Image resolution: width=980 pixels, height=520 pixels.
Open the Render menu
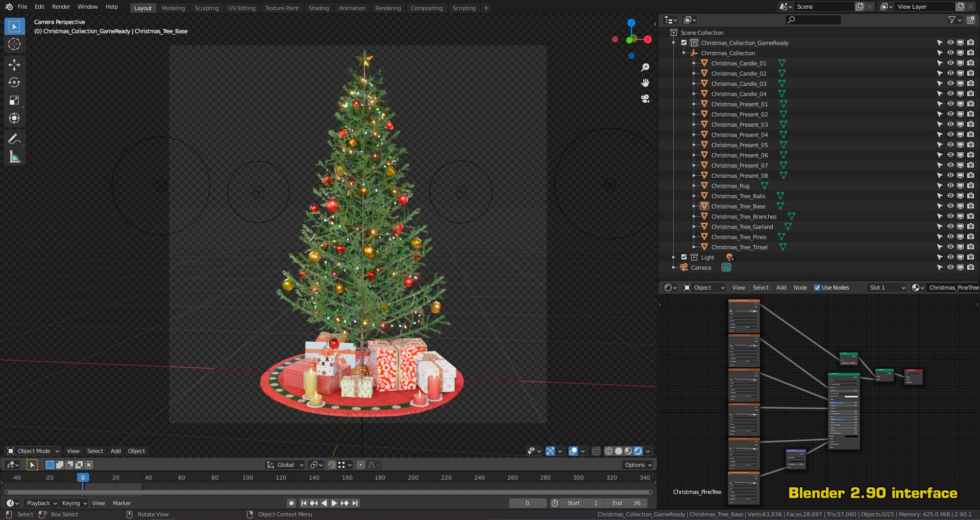click(x=61, y=7)
